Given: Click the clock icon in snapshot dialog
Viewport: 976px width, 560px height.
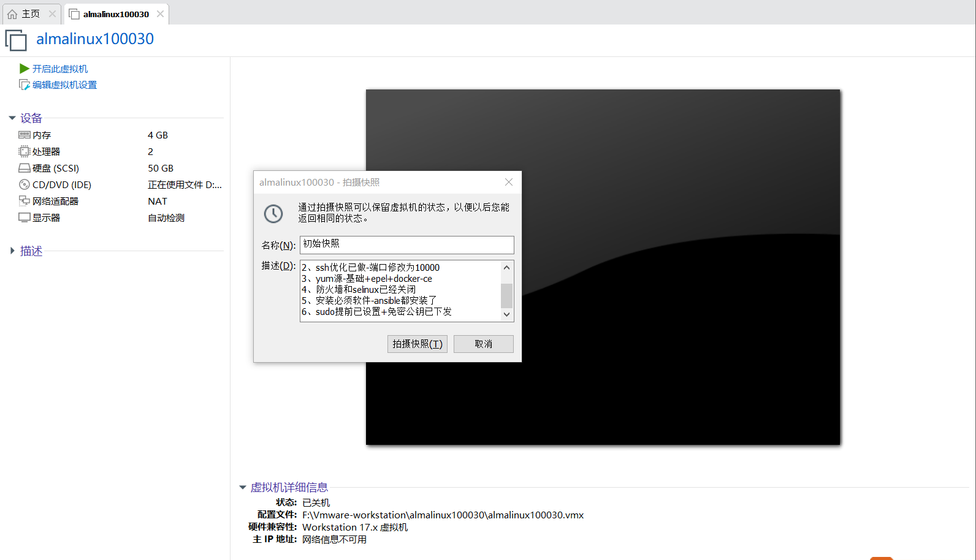Looking at the screenshot, I should [273, 213].
